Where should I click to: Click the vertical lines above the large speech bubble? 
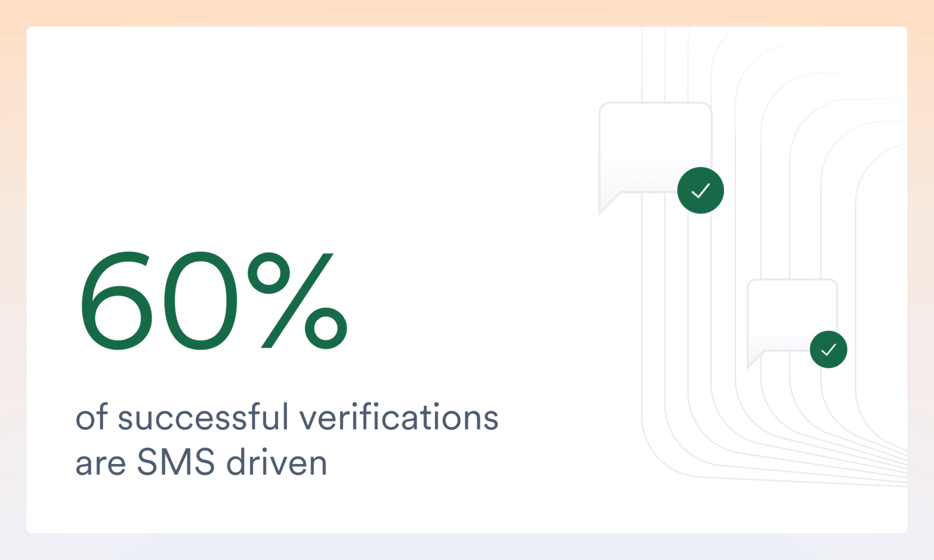pos(665,63)
